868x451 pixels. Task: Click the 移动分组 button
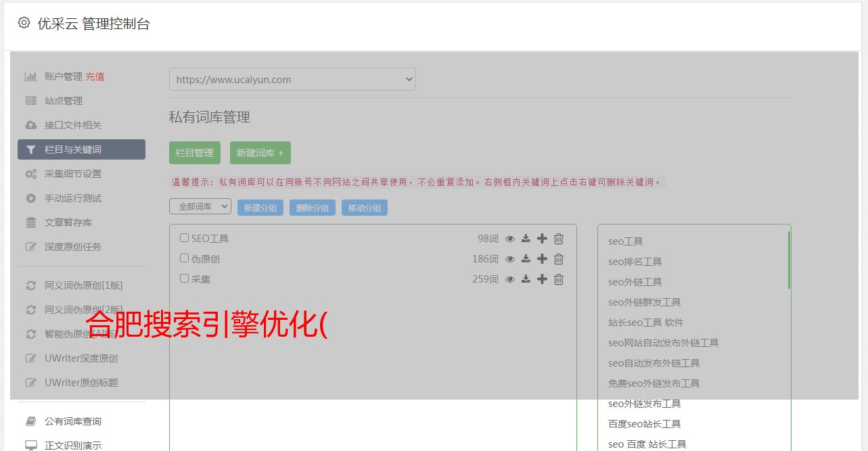(365, 208)
